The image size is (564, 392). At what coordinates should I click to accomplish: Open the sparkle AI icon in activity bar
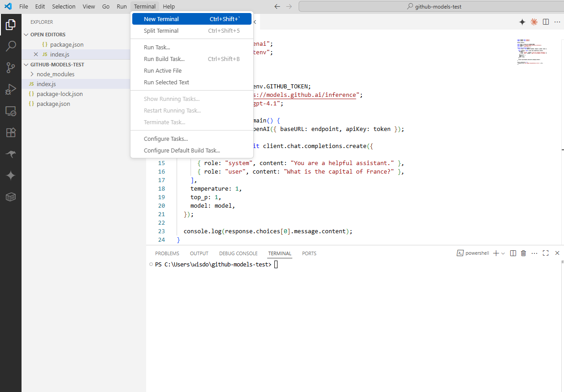point(11,175)
